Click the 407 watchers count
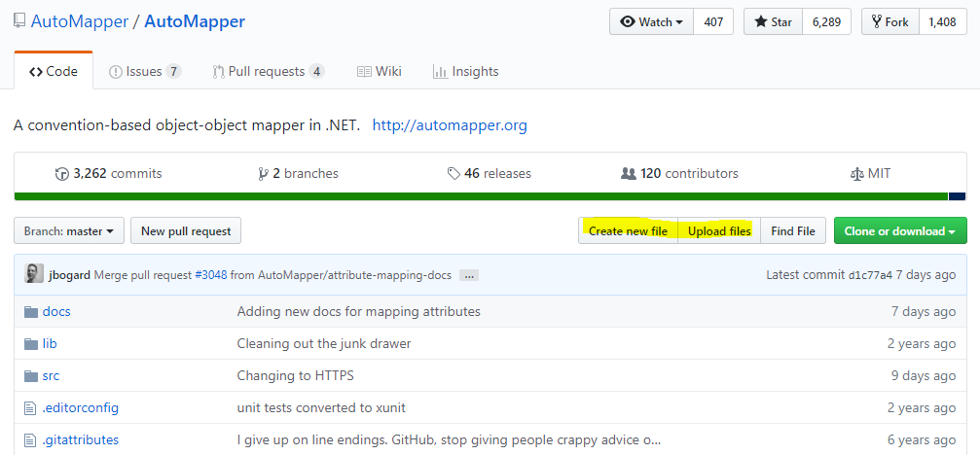 713,21
